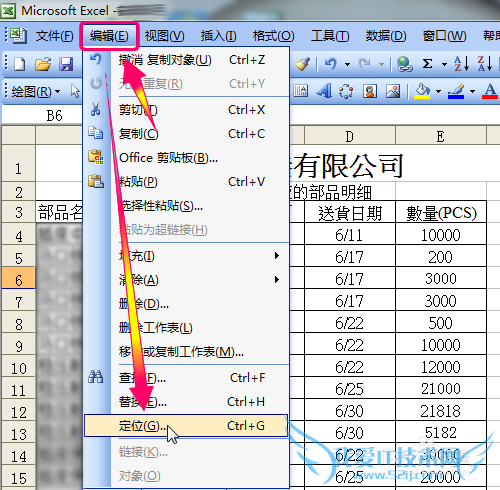The image size is (500, 490).
Task: Choose 剪切 cut menu entry
Action: [x=187, y=110]
